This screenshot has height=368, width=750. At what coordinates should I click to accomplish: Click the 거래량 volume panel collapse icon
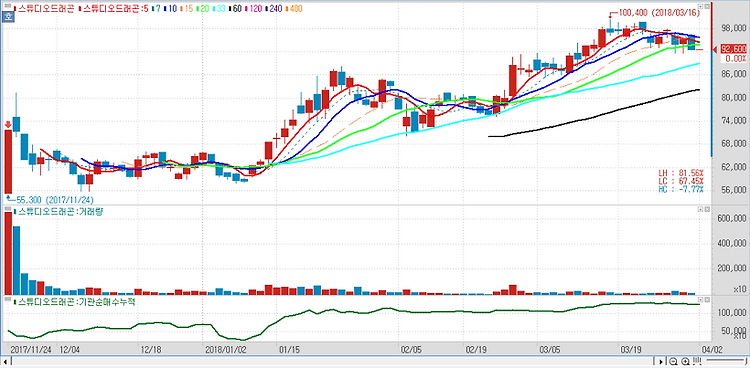coord(701,210)
